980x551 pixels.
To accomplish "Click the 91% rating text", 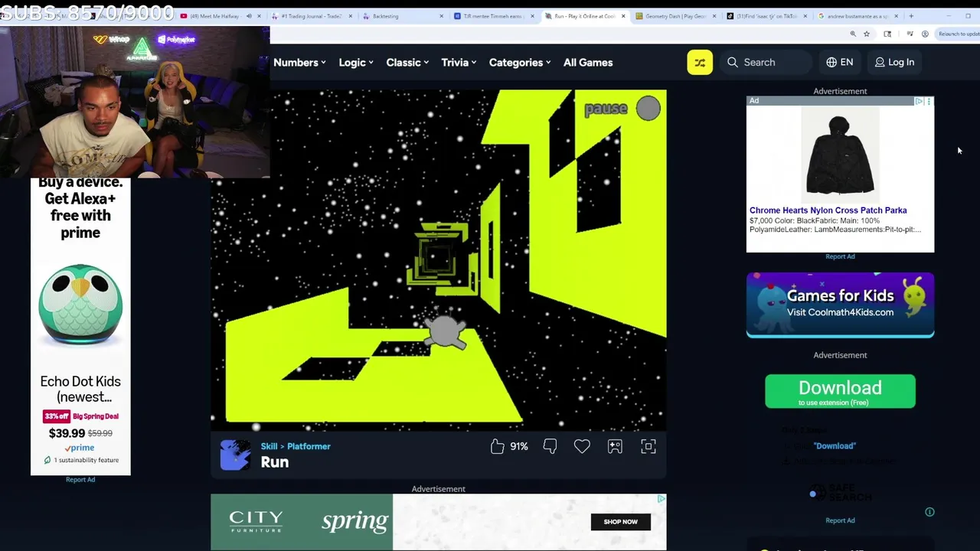I will (519, 446).
